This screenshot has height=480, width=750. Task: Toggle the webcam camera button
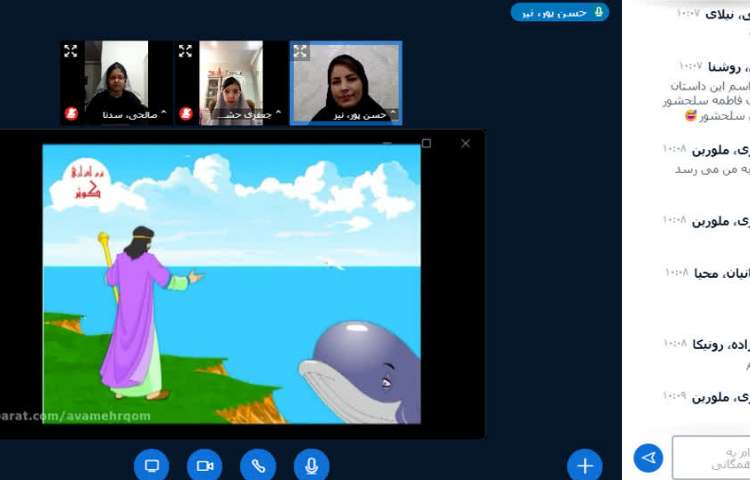(x=205, y=466)
